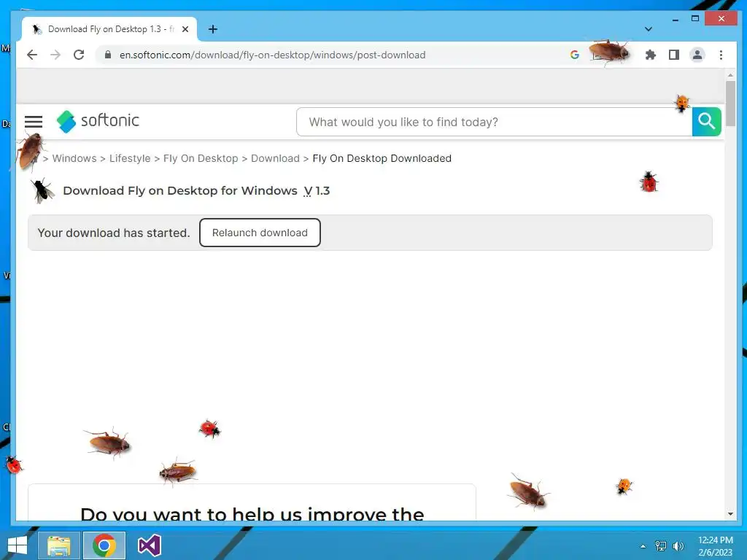This screenshot has height=560, width=747.
Task: Click the Chrome taskbar icon
Action: (104, 545)
